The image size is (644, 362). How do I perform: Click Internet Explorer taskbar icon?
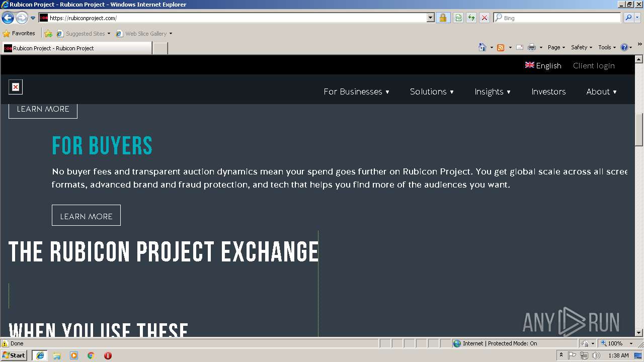40,355
